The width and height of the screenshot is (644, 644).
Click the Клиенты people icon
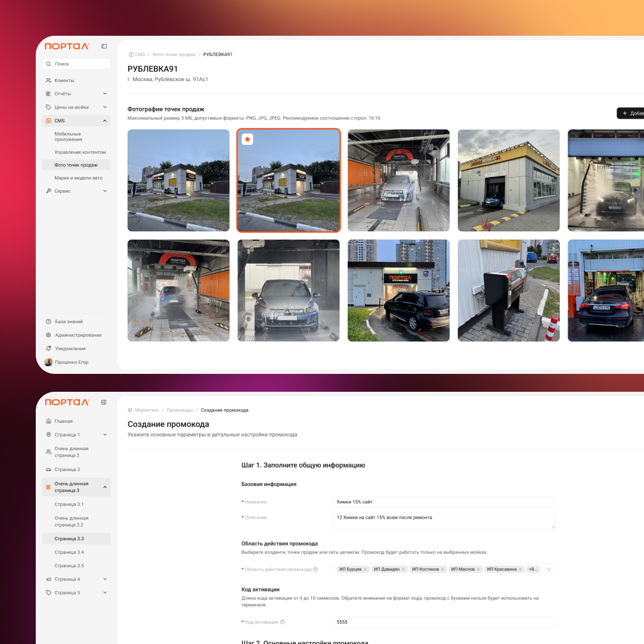[48, 80]
